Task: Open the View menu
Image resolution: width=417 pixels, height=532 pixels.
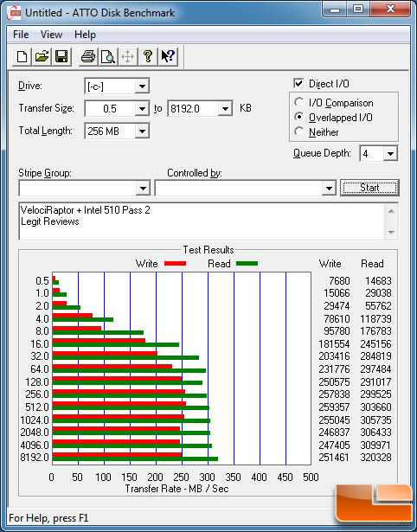Action: (x=51, y=35)
